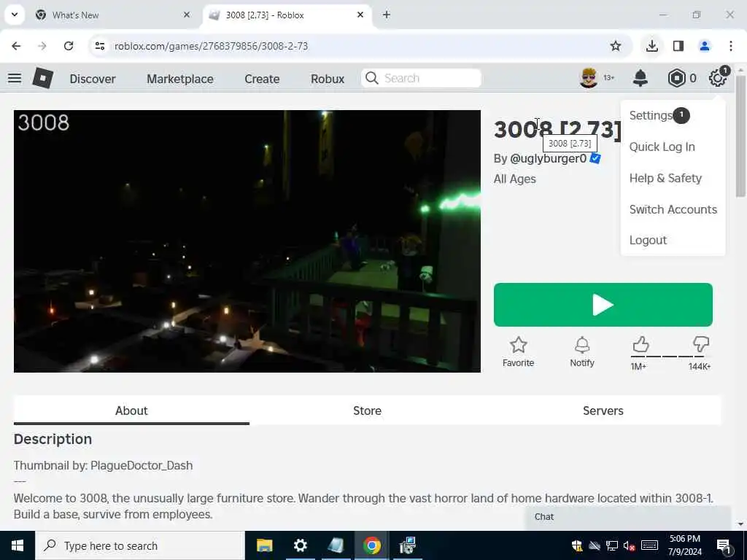
Task: Click the page vertical scrollbar
Action: 740,136
